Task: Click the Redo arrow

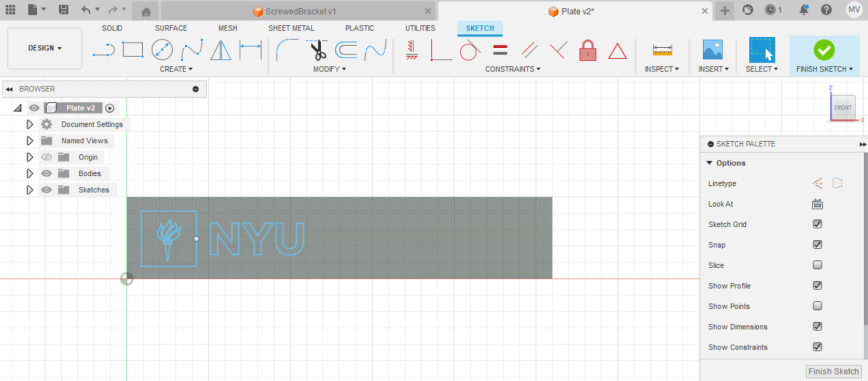Action: (113, 9)
